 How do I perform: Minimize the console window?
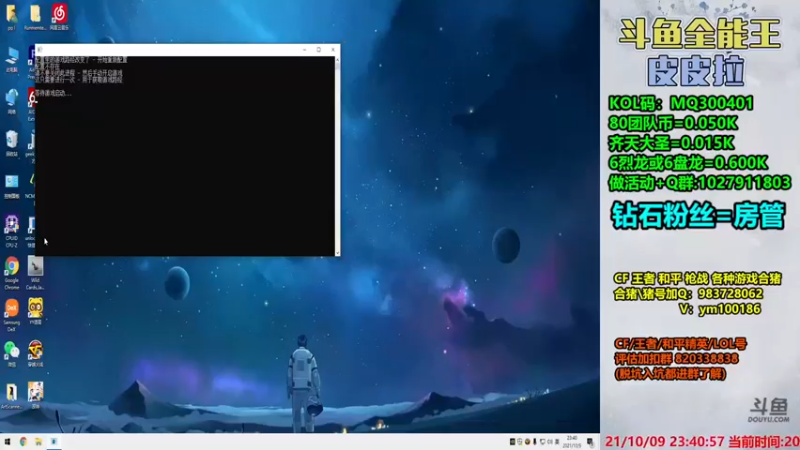point(305,49)
